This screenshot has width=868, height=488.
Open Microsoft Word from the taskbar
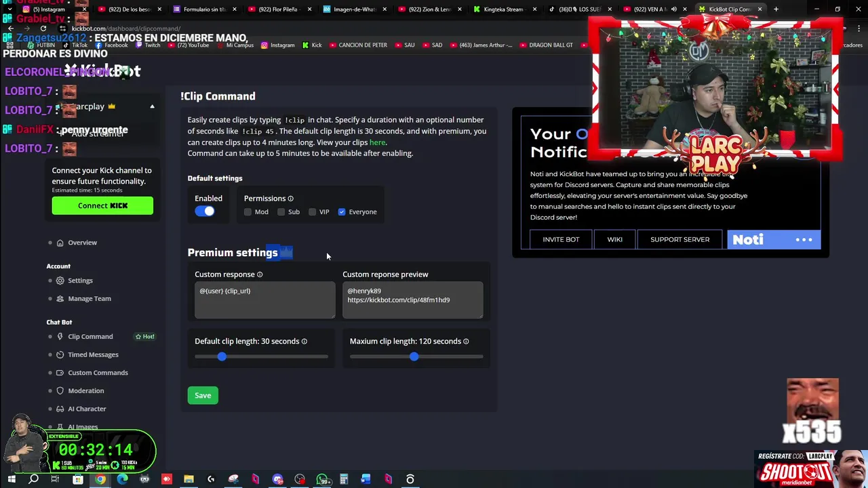[x=366, y=479]
